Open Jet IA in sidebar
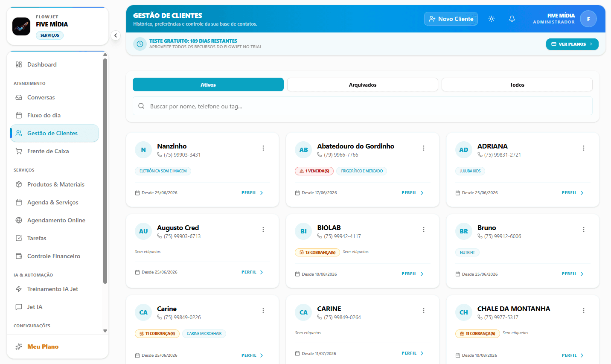 tap(55, 307)
